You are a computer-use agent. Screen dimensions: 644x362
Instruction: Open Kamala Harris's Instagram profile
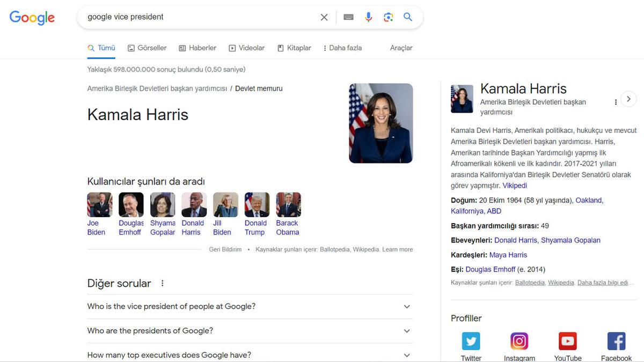pyautogui.click(x=519, y=341)
